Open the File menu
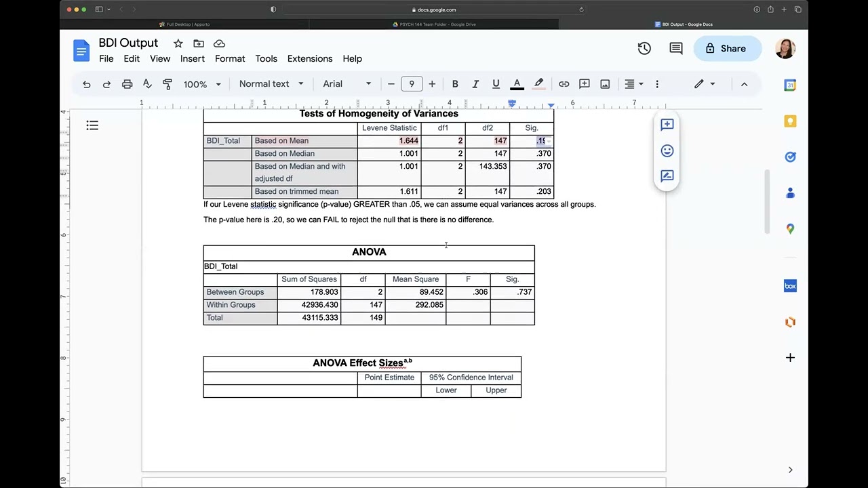 pos(106,58)
